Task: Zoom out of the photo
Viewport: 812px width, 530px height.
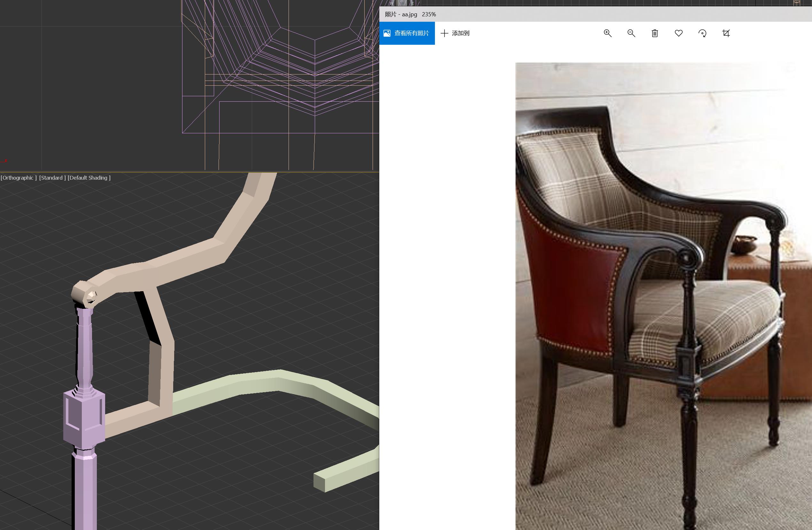Action: pos(631,33)
